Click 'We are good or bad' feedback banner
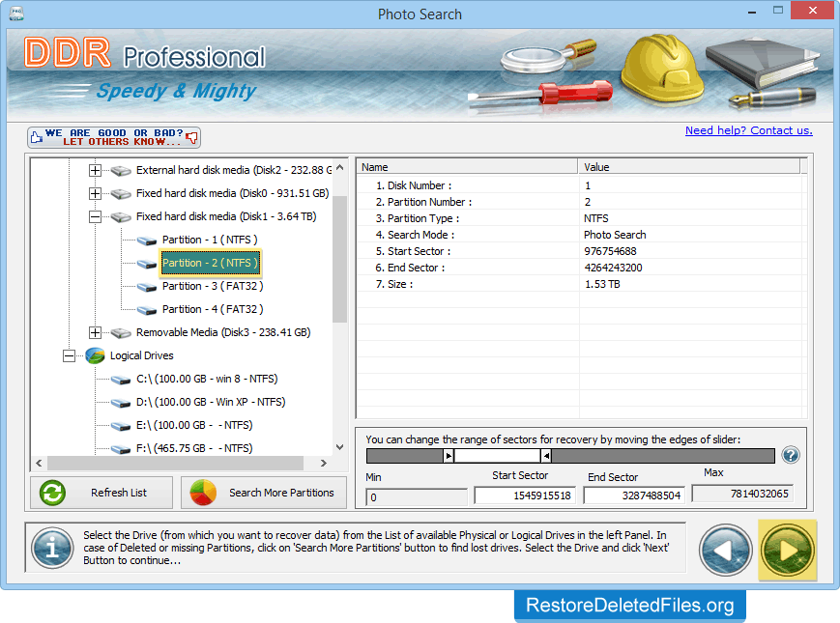Screen dimensions: 840x623 point(114,137)
